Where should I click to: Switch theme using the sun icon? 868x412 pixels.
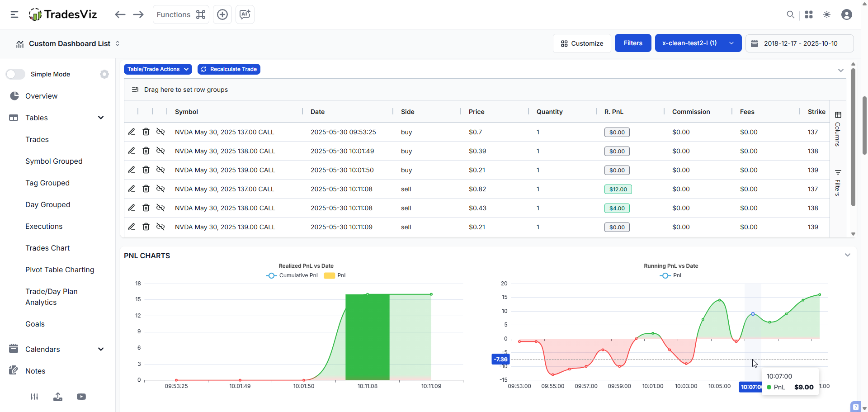coord(827,14)
